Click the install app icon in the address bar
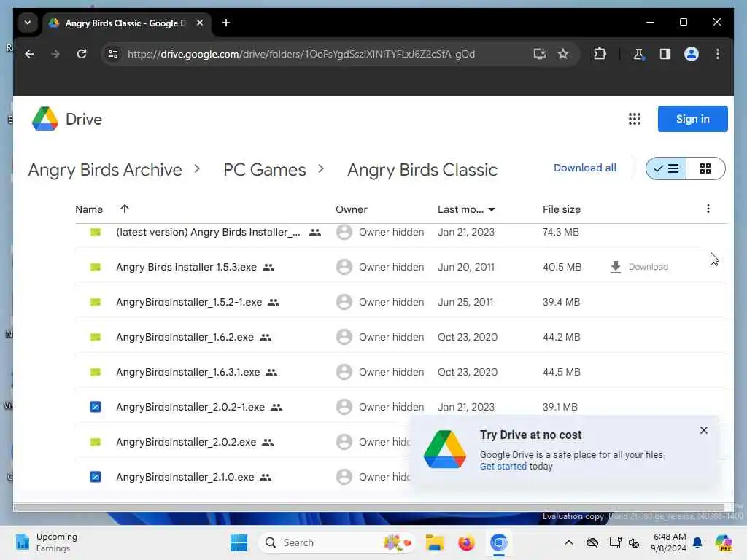The image size is (747, 560). pos(539,54)
